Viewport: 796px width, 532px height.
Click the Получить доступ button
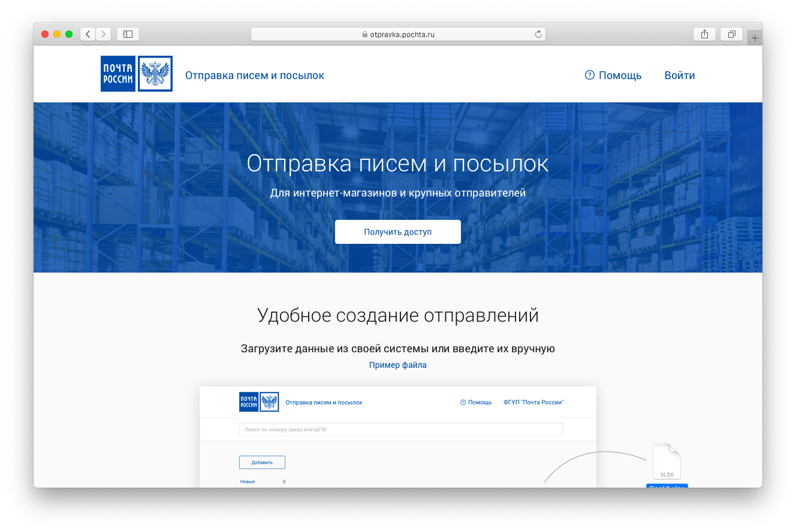point(398,232)
